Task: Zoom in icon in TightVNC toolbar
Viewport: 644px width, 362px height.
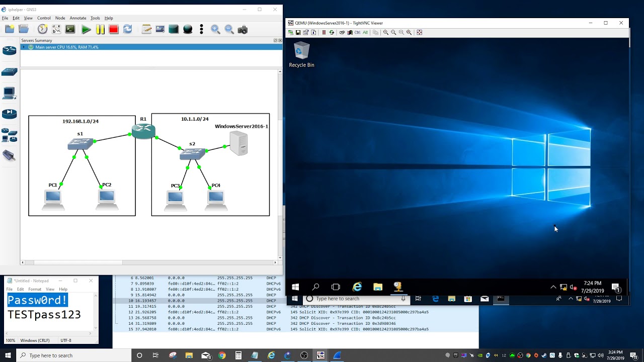Action: (x=385, y=32)
